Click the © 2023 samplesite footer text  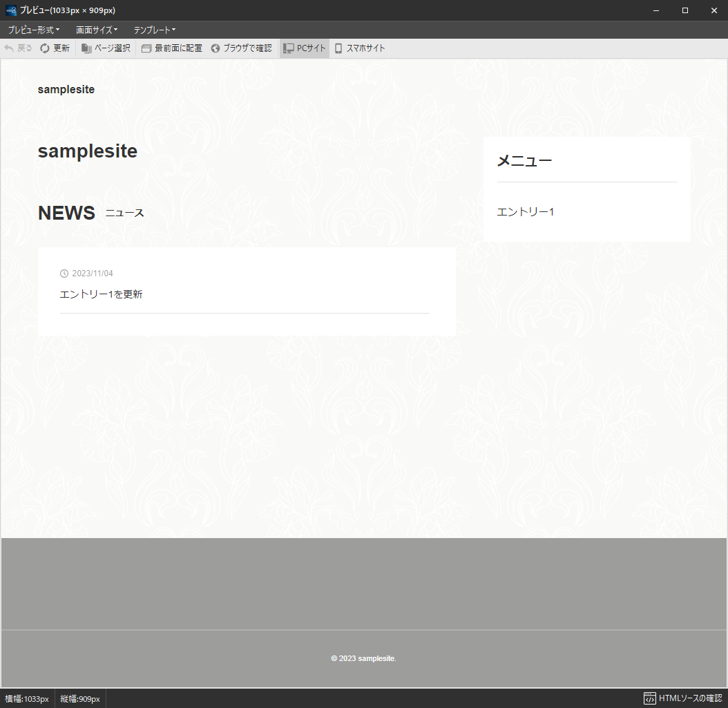coord(363,658)
